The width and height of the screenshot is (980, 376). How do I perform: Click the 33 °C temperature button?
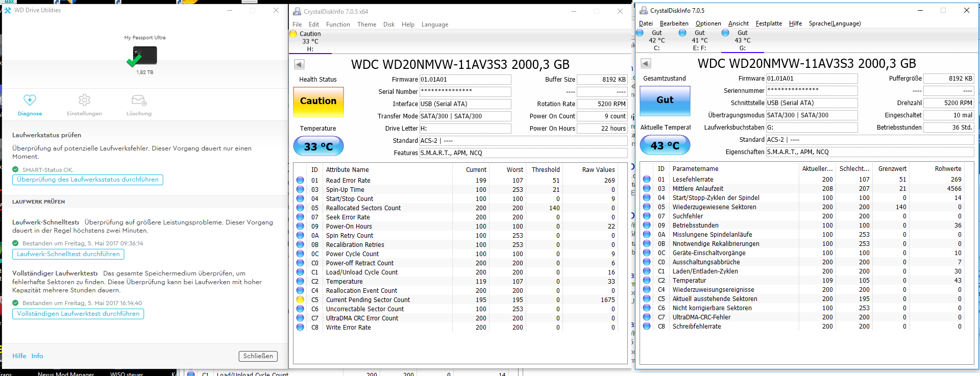pyautogui.click(x=318, y=146)
